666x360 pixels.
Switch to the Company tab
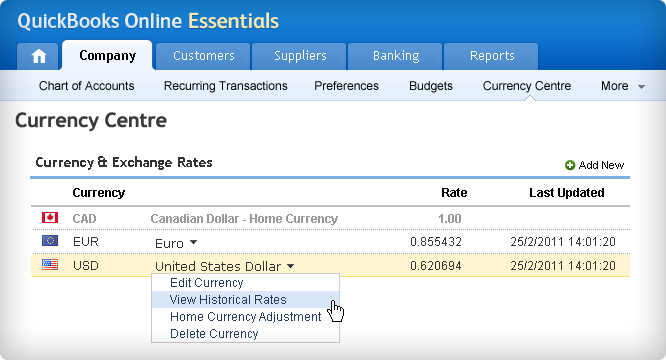[x=107, y=56]
